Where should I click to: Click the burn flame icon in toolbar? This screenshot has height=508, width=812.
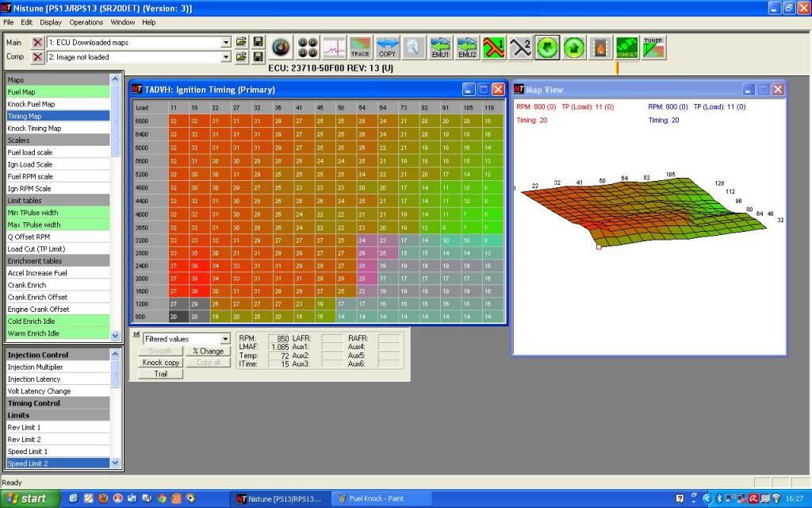point(600,48)
